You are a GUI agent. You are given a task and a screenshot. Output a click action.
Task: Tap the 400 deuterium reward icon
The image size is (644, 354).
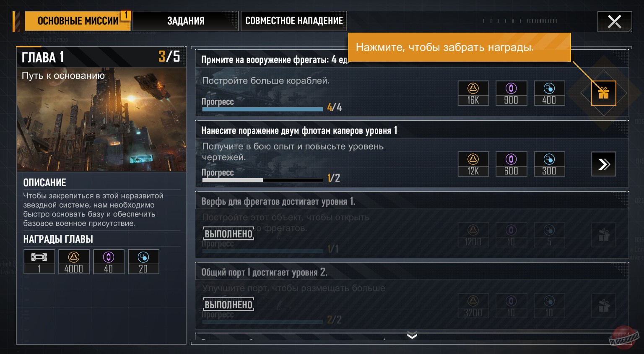tap(549, 93)
